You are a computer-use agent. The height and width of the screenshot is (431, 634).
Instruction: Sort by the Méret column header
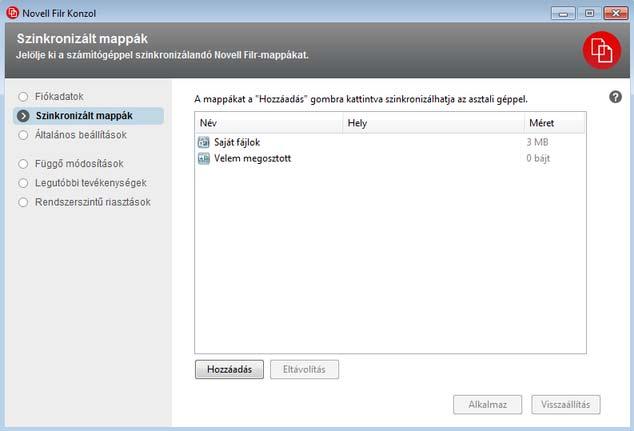pyautogui.click(x=554, y=123)
